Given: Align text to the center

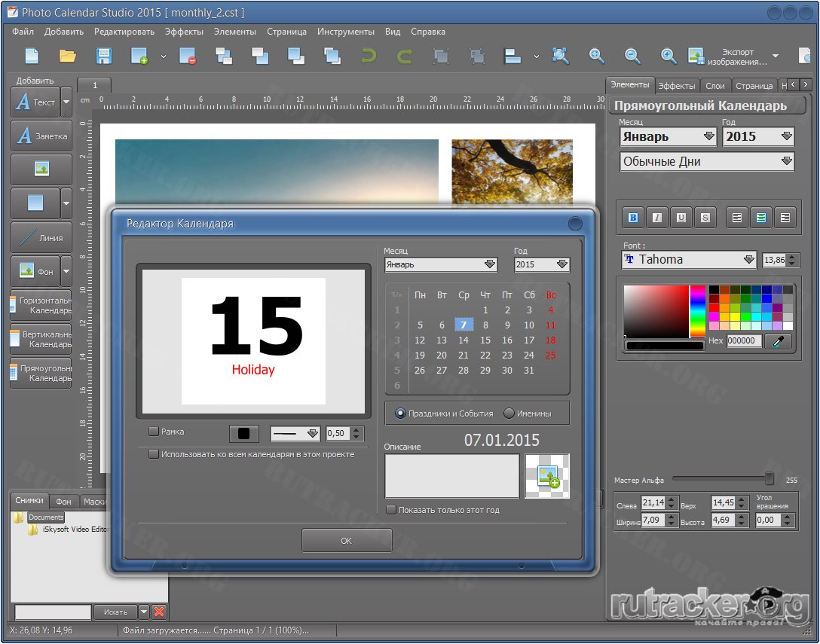Looking at the screenshot, I should [x=761, y=218].
